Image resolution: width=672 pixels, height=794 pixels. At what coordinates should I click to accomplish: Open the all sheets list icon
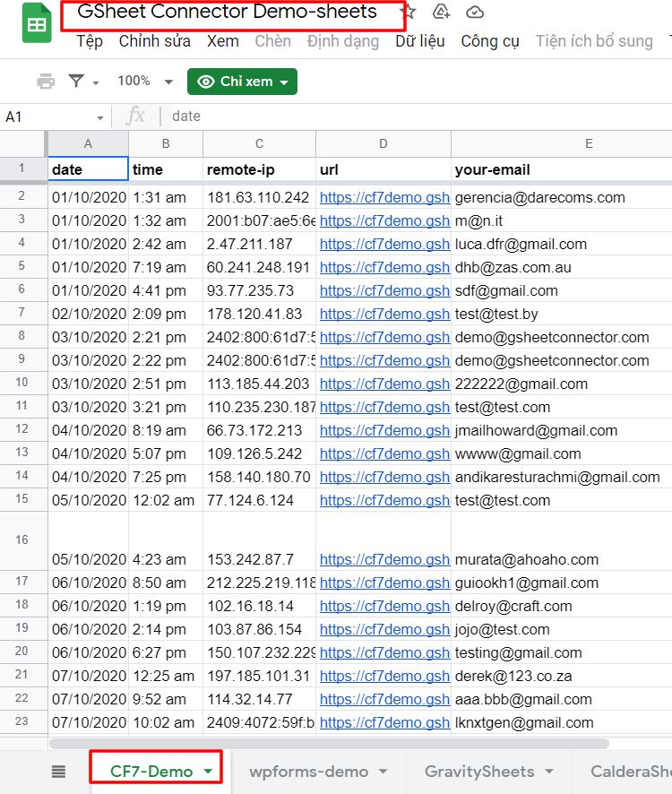point(59,772)
